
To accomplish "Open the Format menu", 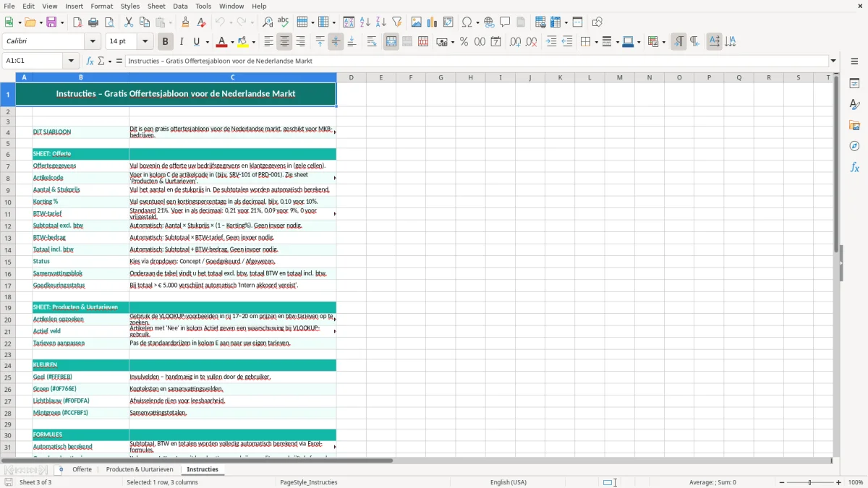I will (101, 6).
